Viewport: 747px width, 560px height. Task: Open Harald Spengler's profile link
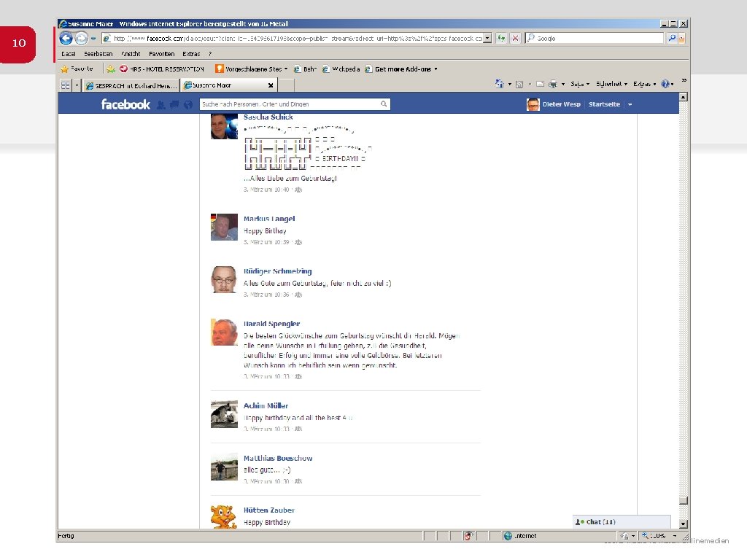click(x=271, y=324)
